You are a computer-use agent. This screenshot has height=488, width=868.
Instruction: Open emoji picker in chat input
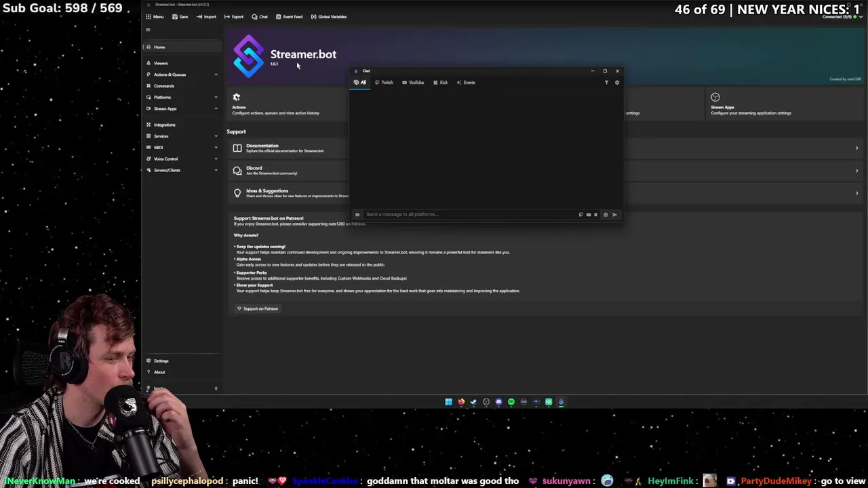(606, 215)
